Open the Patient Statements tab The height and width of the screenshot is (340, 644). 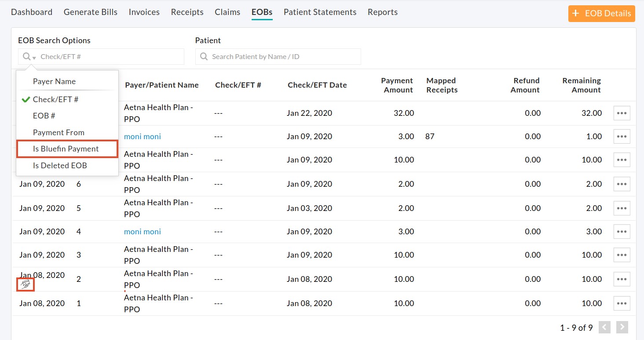[320, 12]
